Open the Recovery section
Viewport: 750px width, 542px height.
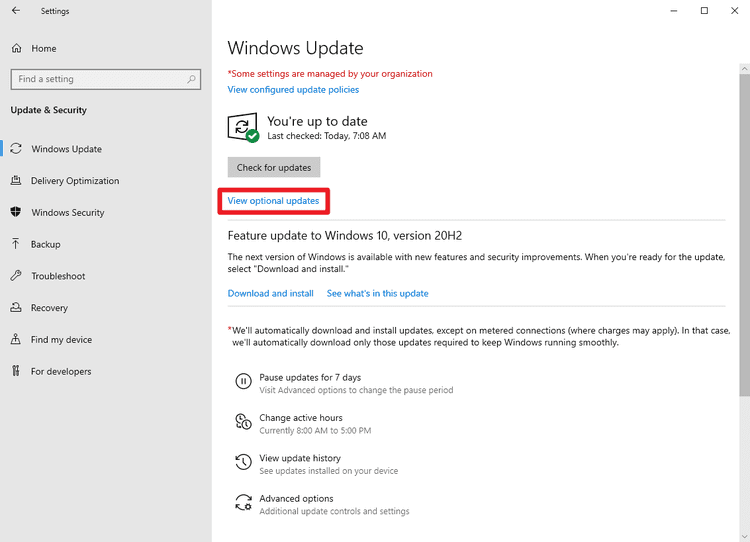click(x=49, y=308)
